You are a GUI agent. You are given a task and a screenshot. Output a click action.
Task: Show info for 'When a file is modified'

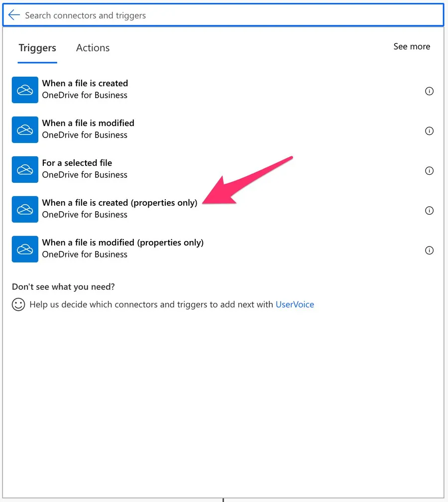coord(429,131)
